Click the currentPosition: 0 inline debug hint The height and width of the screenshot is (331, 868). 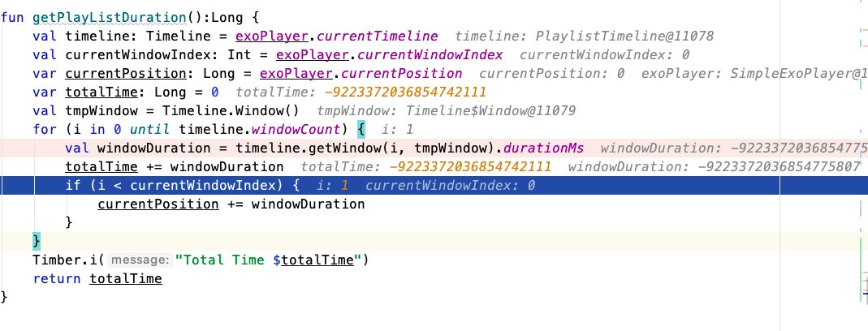(552, 74)
